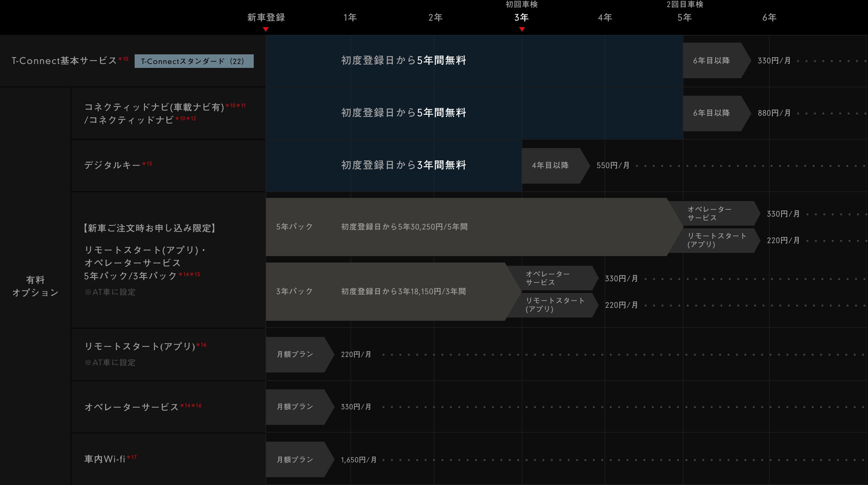Click the *14*15 footnote by 5年パック/3年パック
868x485 pixels.
pyautogui.click(x=189, y=274)
